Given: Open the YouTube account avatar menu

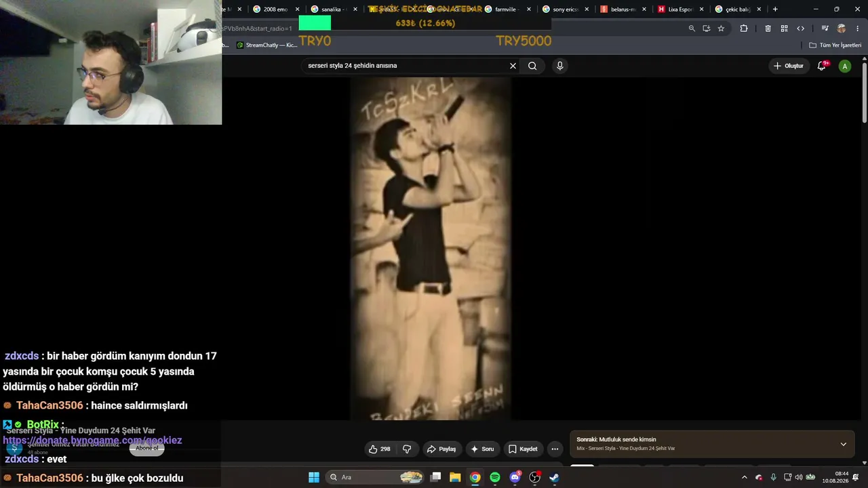Looking at the screenshot, I should [844, 66].
